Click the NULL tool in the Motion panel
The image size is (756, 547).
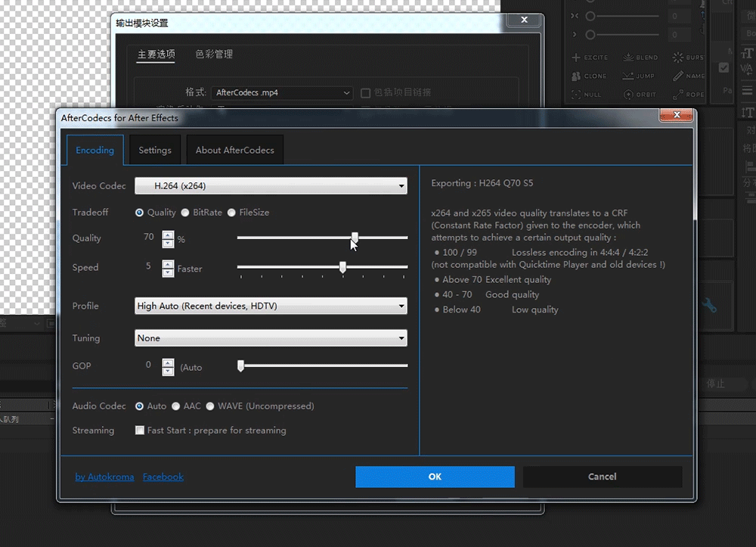[x=587, y=95]
